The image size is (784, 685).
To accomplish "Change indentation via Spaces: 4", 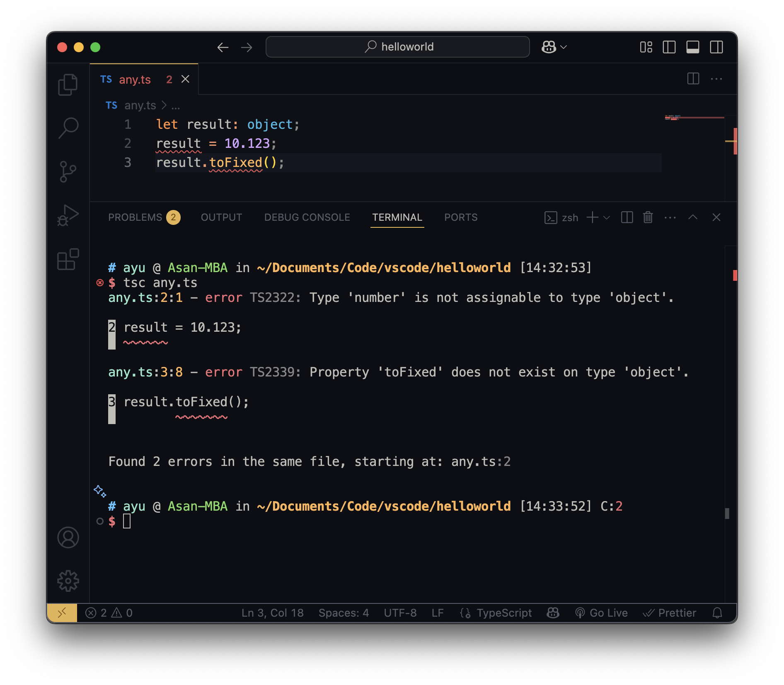I will [x=344, y=613].
